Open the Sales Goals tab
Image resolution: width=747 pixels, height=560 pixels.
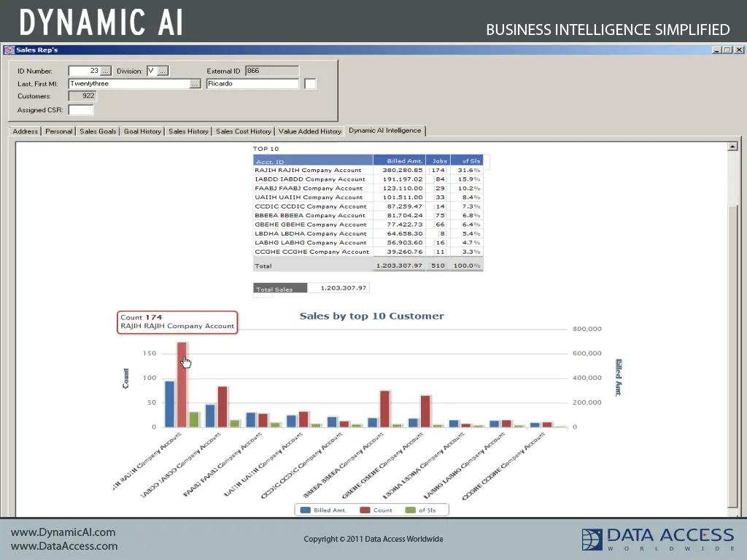(x=98, y=131)
